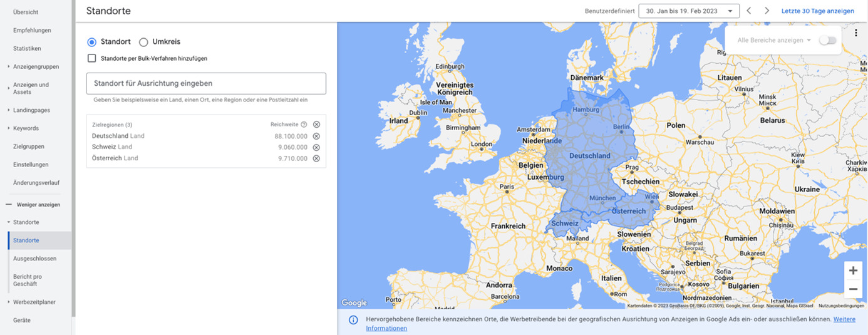Go to next date range arrow

(x=767, y=11)
